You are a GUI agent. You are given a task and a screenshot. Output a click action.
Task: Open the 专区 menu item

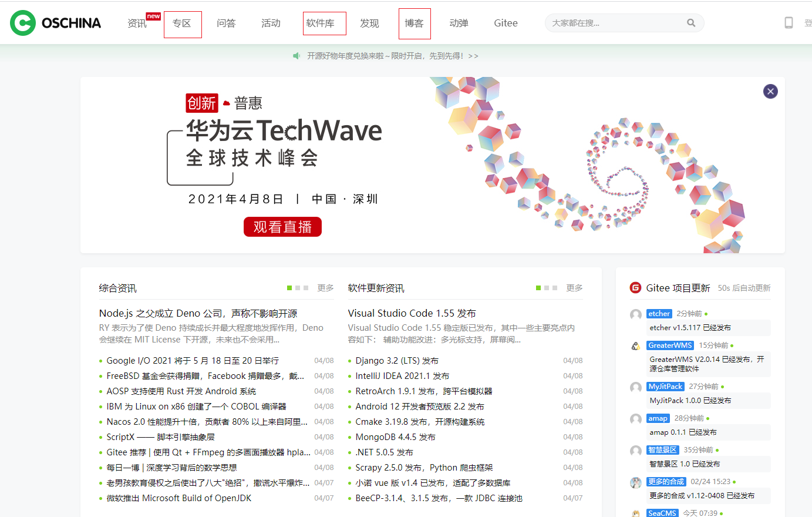tap(182, 23)
